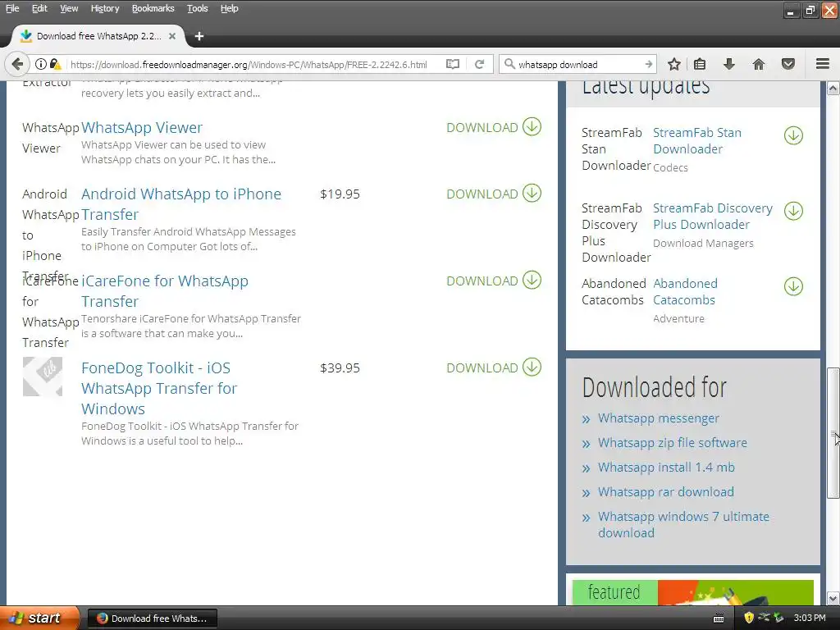840x630 pixels.
Task: Go to the Home page icon
Action: pyautogui.click(x=759, y=64)
